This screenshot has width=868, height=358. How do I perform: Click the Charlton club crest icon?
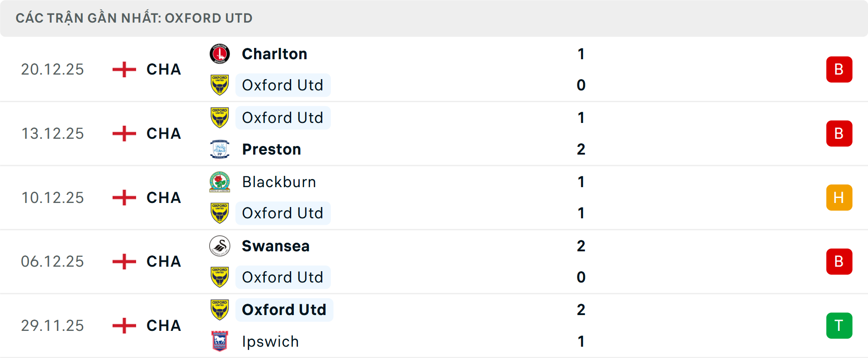point(220,54)
